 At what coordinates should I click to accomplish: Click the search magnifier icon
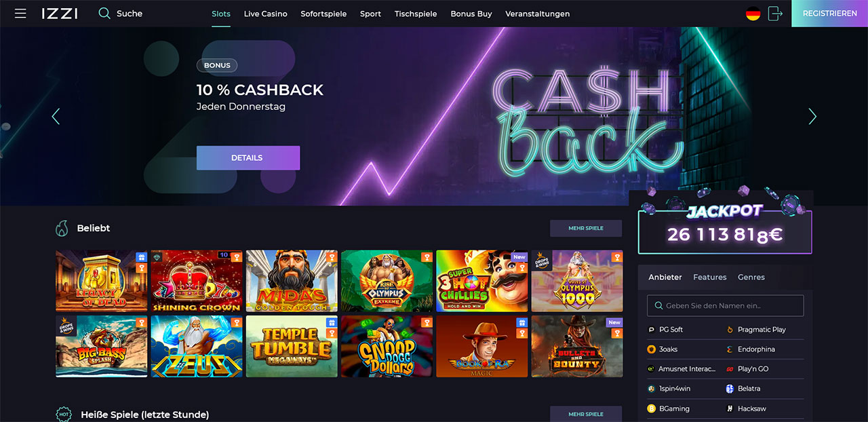104,14
